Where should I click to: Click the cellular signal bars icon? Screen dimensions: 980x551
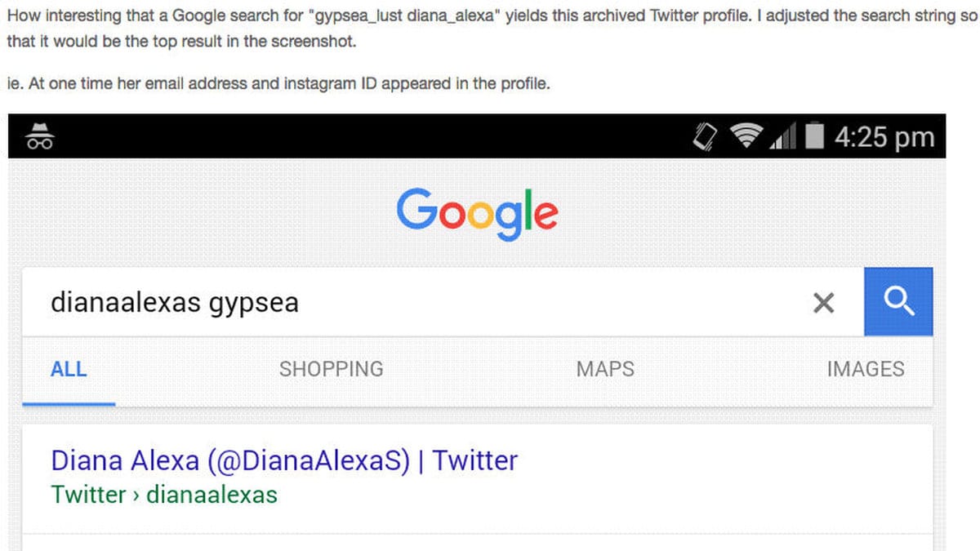[783, 137]
